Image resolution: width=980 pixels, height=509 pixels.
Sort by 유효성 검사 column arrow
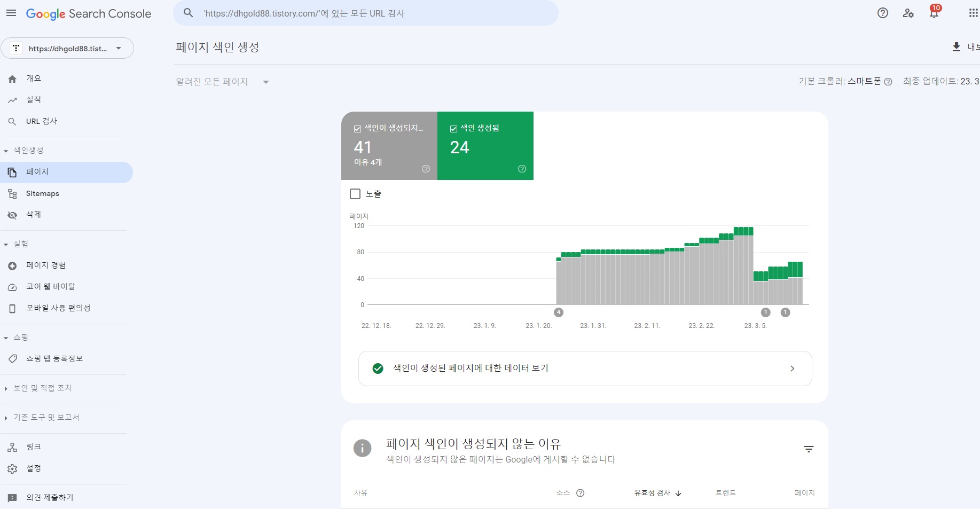point(678,494)
